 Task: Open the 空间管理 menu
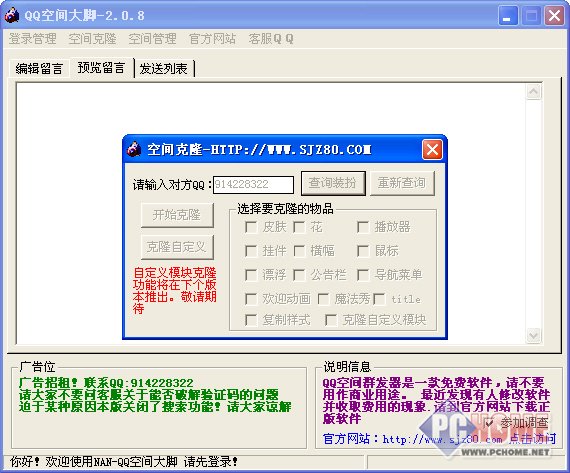153,39
